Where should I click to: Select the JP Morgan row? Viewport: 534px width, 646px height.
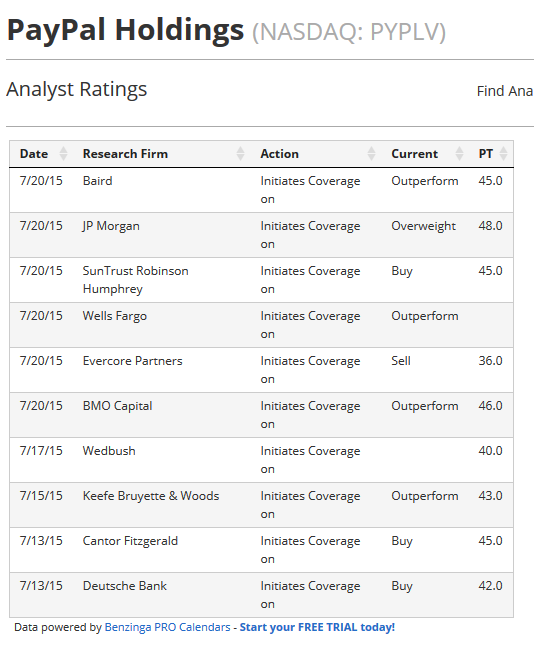tap(261, 235)
